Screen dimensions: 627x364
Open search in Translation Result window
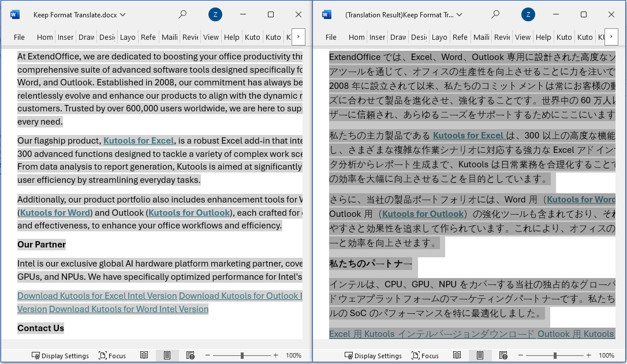point(495,15)
